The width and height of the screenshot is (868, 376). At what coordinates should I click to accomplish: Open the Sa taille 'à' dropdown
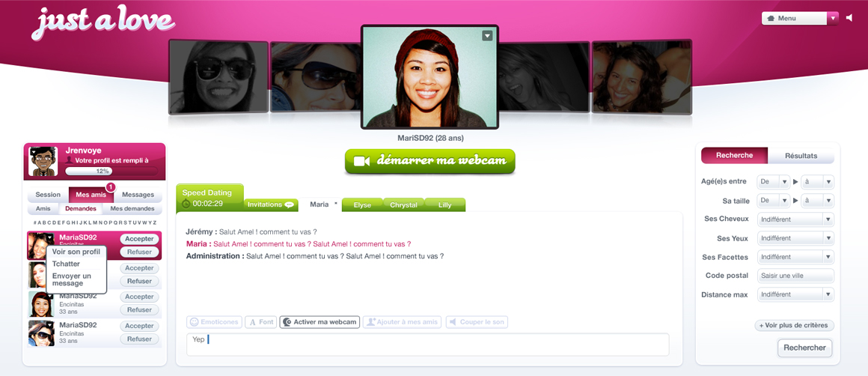click(x=818, y=200)
